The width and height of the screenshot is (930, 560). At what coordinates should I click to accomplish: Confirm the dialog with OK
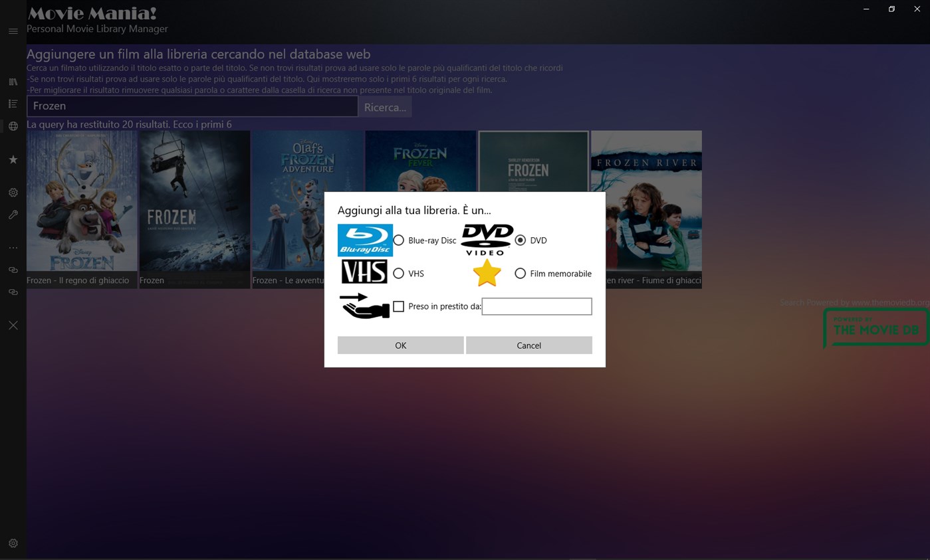tap(400, 345)
